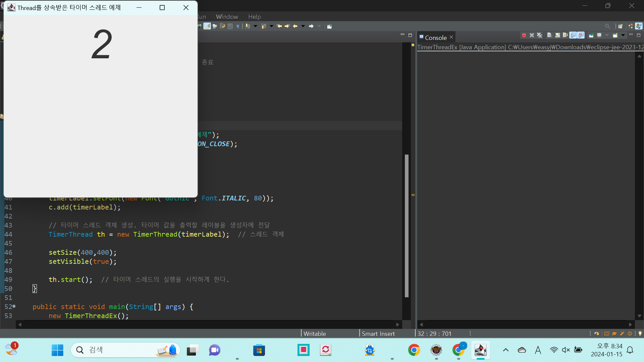Open the Console view menu dropdown arrow

[623, 35]
